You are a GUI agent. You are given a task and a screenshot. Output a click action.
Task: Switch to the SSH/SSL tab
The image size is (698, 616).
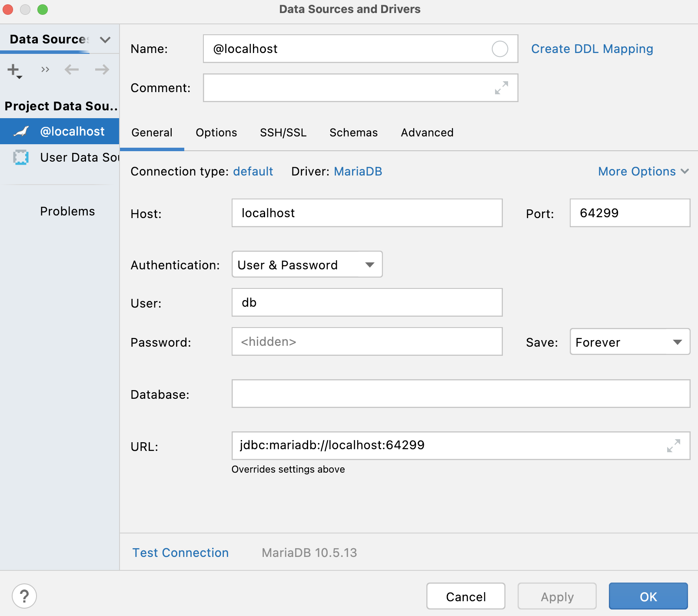283,132
